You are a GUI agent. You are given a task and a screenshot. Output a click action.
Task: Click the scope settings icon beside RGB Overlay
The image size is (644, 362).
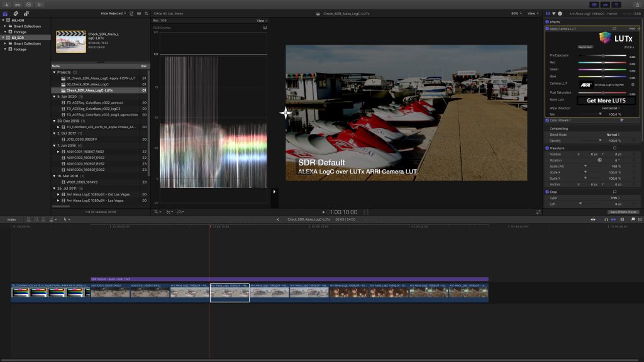265,28
